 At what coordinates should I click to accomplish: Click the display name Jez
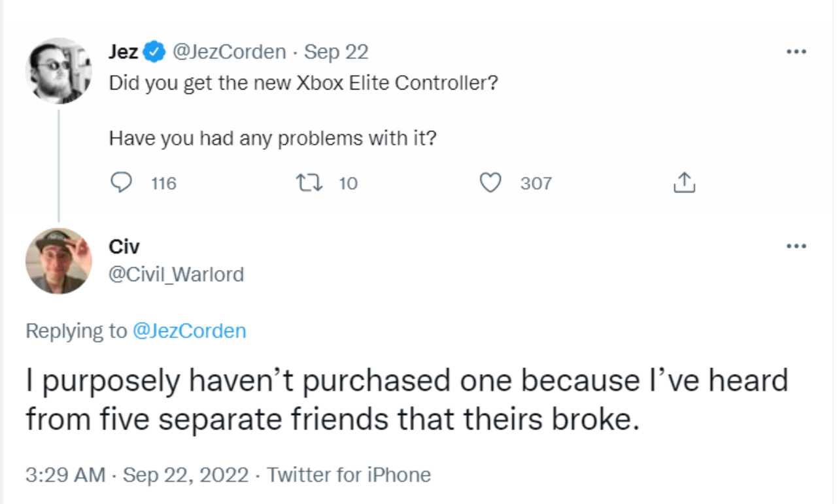[123, 52]
